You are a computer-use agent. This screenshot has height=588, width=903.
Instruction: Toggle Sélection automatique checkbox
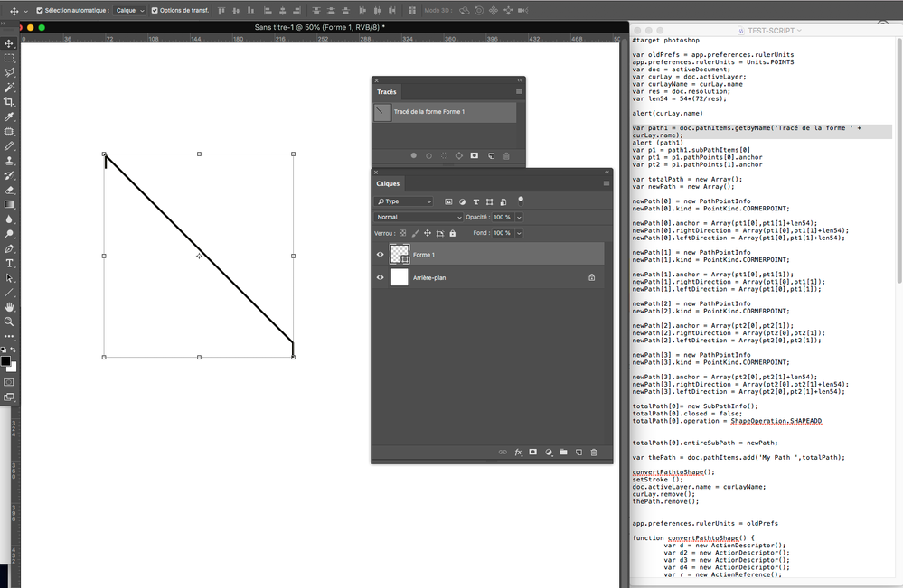point(40,10)
